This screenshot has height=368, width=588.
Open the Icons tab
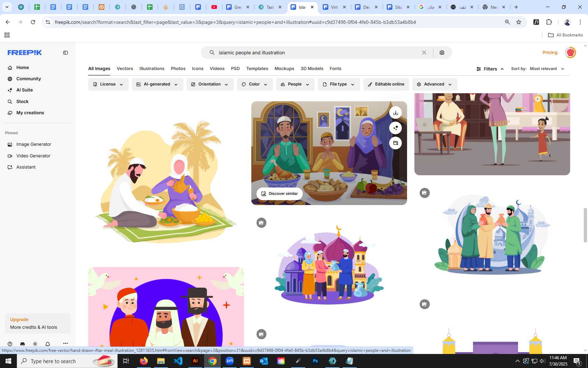pyautogui.click(x=197, y=69)
